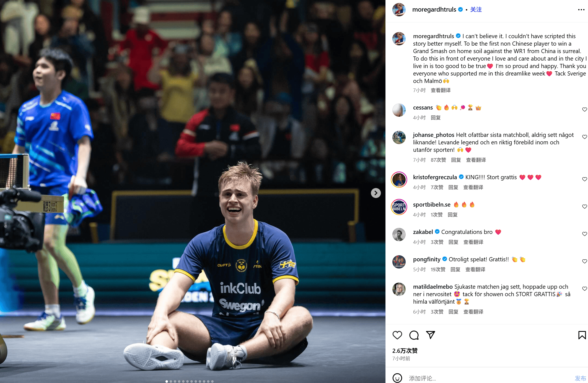Translate the caption with 查看翻译
The width and height of the screenshot is (588, 383).
(x=441, y=90)
